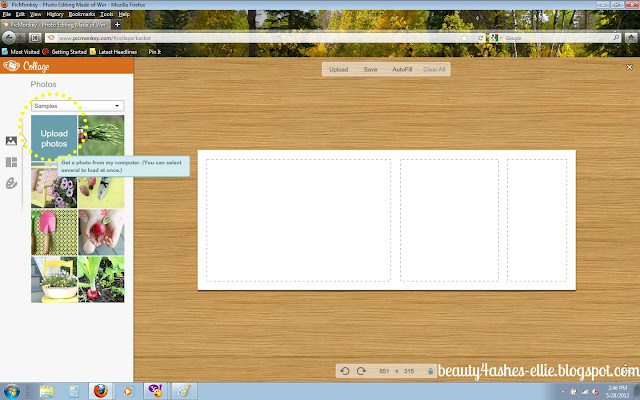Open Windows Explorer from taskbar
This screenshot has width=640, height=400.
47,391
